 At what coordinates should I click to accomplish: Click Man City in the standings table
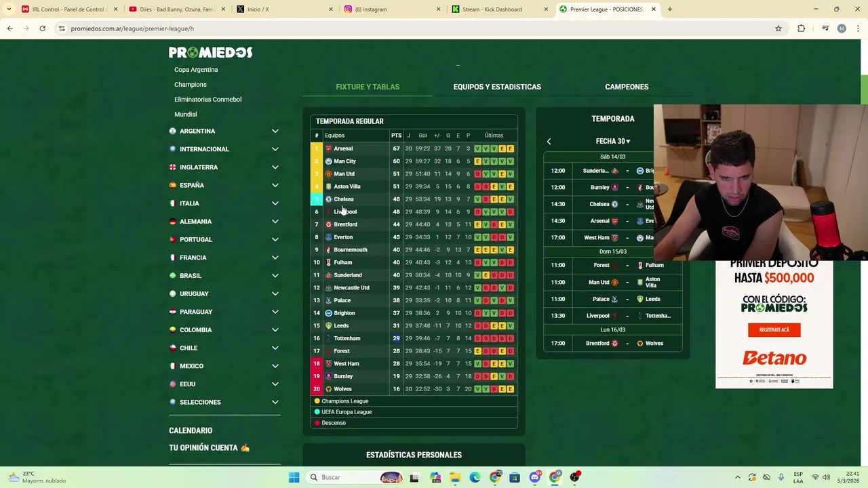click(344, 161)
